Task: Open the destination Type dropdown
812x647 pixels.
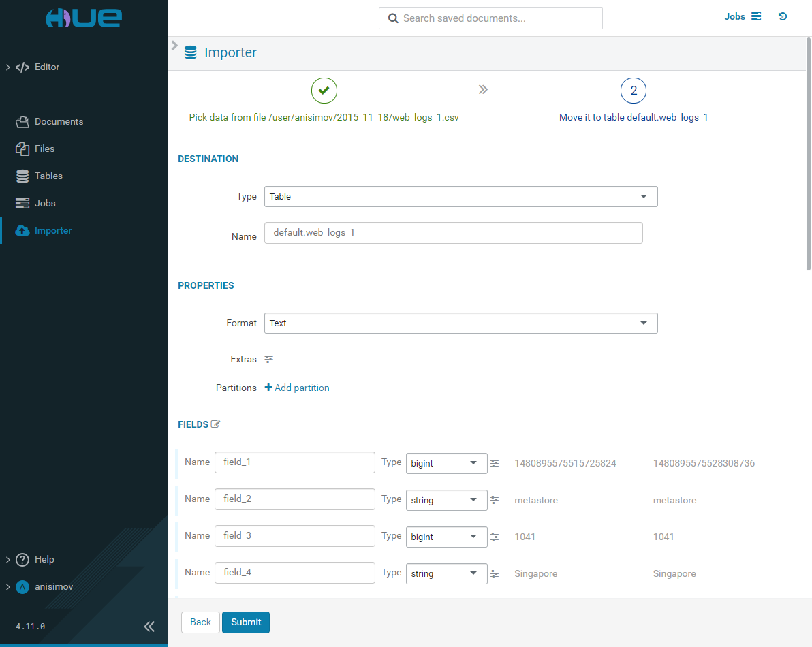Action: 461,197
